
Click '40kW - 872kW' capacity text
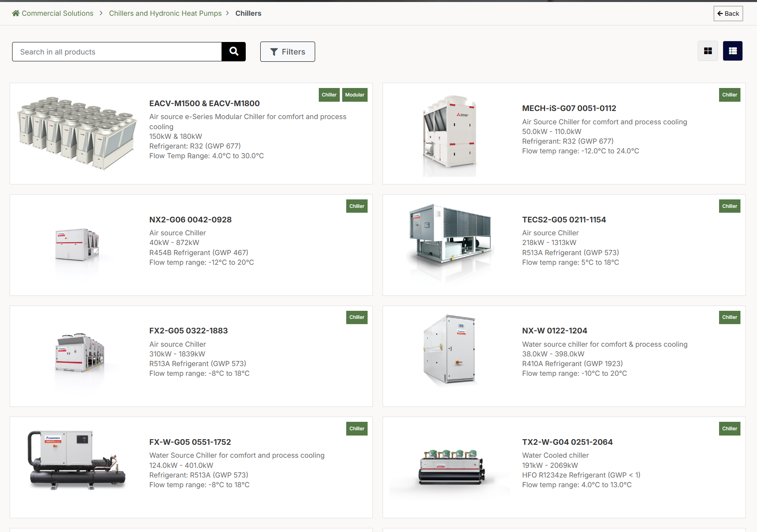[x=174, y=243]
